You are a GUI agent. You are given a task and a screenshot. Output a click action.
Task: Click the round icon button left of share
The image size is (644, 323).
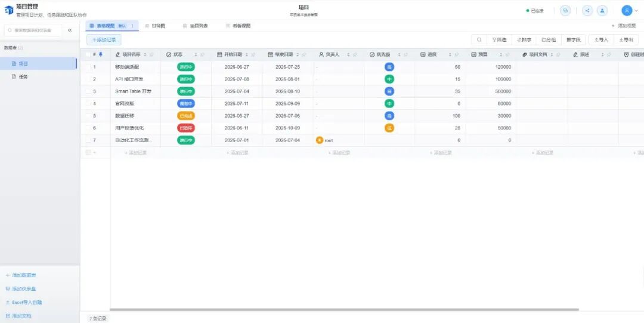click(565, 11)
